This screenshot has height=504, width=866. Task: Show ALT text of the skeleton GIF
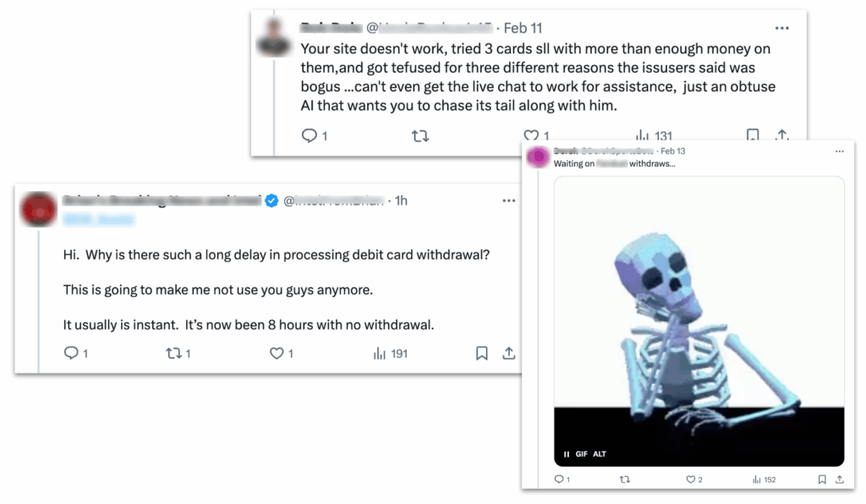click(600, 454)
